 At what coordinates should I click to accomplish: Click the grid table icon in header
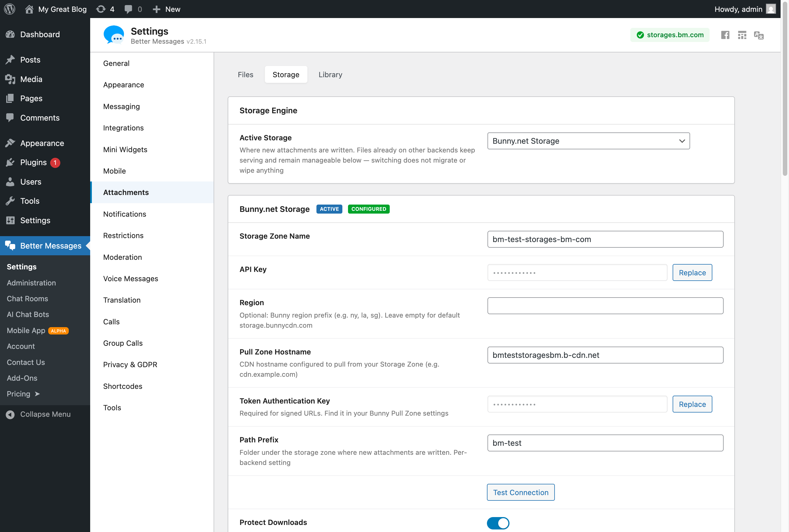[x=742, y=35]
